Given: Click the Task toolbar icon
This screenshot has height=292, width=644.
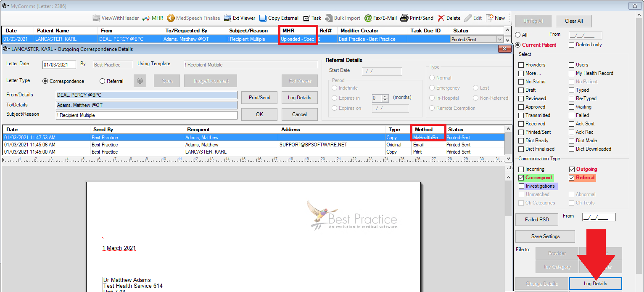Looking at the screenshot, I should point(306,18).
